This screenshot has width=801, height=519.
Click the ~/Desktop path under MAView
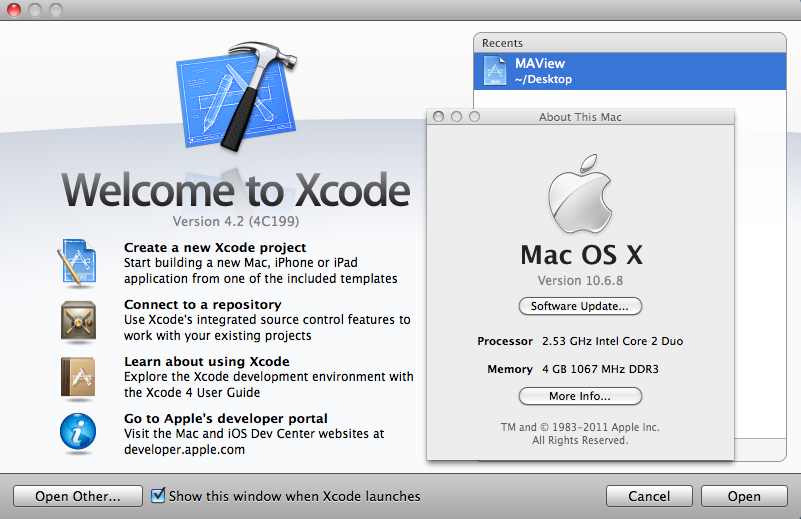543,79
